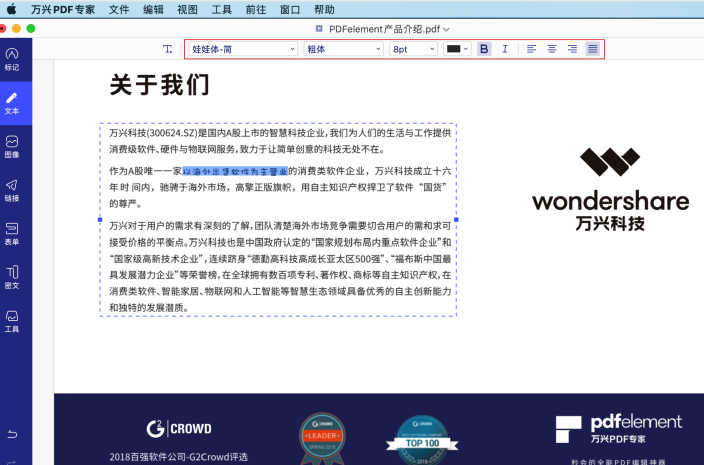
Task: Open the 帮助 menu
Action: pos(324,9)
